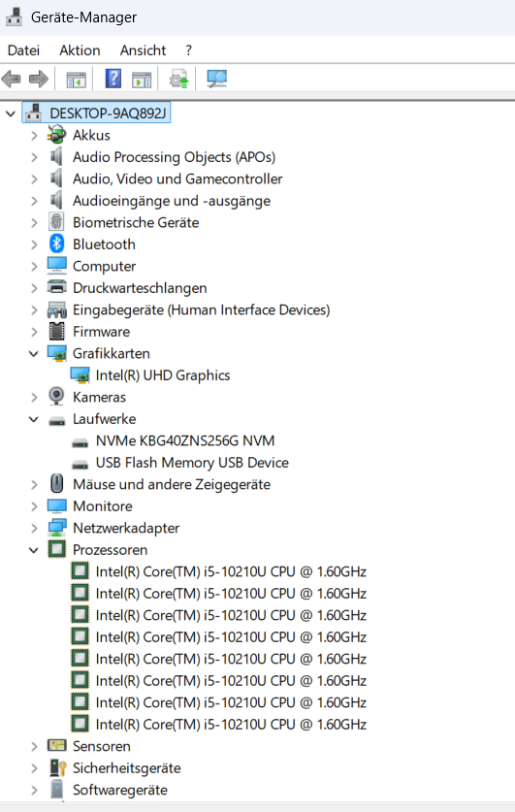Toggle the console tree pane icon
The image size is (515, 812).
click(x=76, y=80)
